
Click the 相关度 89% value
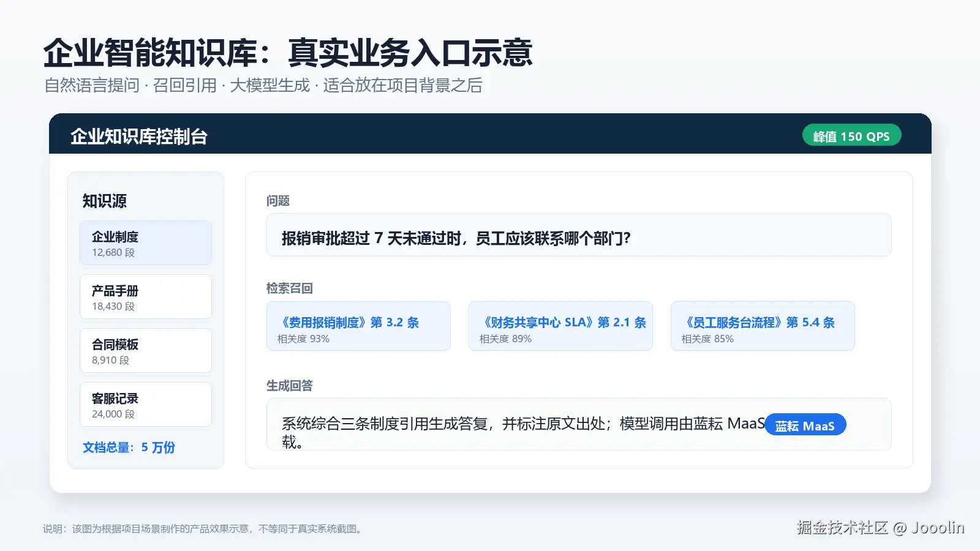(505, 339)
